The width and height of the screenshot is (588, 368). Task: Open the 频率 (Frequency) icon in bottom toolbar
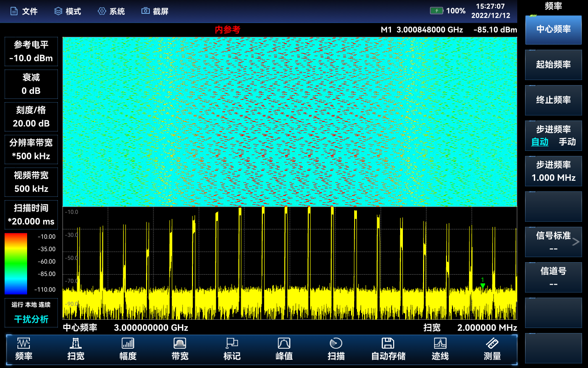click(23, 344)
